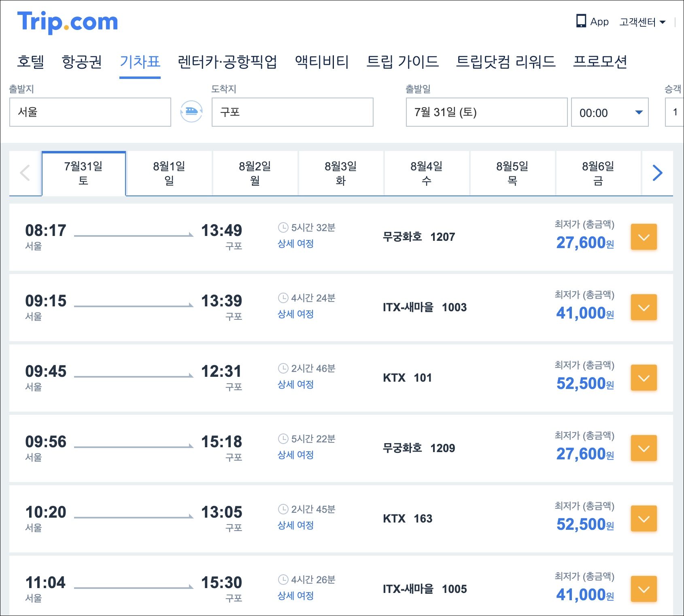Open the 항공권 menu
The height and width of the screenshot is (616, 684).
[x=82, y=62]
